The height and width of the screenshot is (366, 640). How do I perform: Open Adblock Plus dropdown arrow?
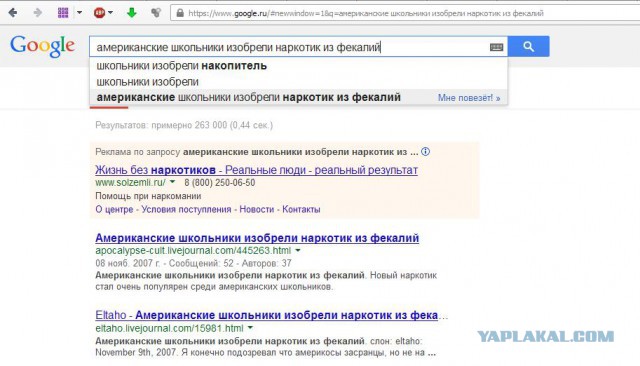[110, 13]
